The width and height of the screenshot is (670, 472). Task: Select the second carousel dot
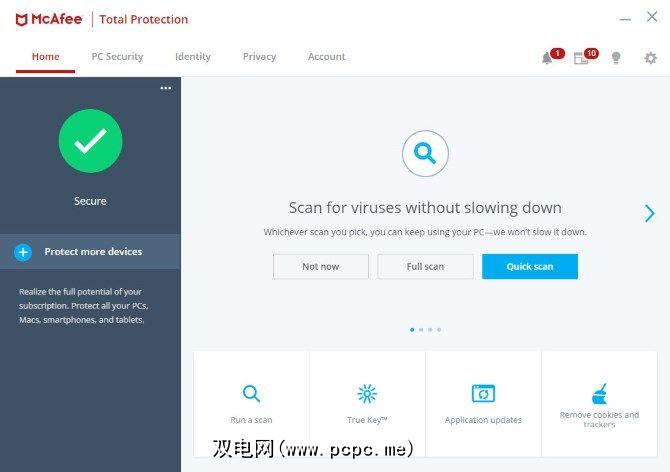[x=421, y=330]
